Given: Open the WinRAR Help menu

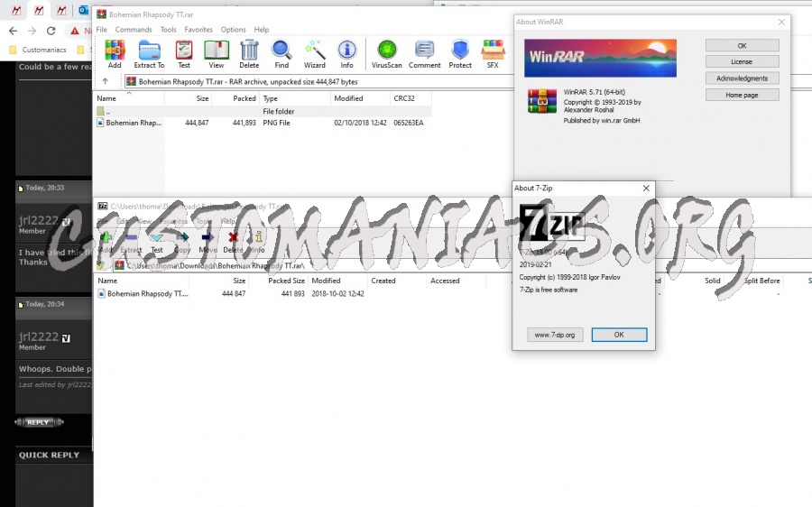Looking at the screenshot, I should [x=262, y=30].
